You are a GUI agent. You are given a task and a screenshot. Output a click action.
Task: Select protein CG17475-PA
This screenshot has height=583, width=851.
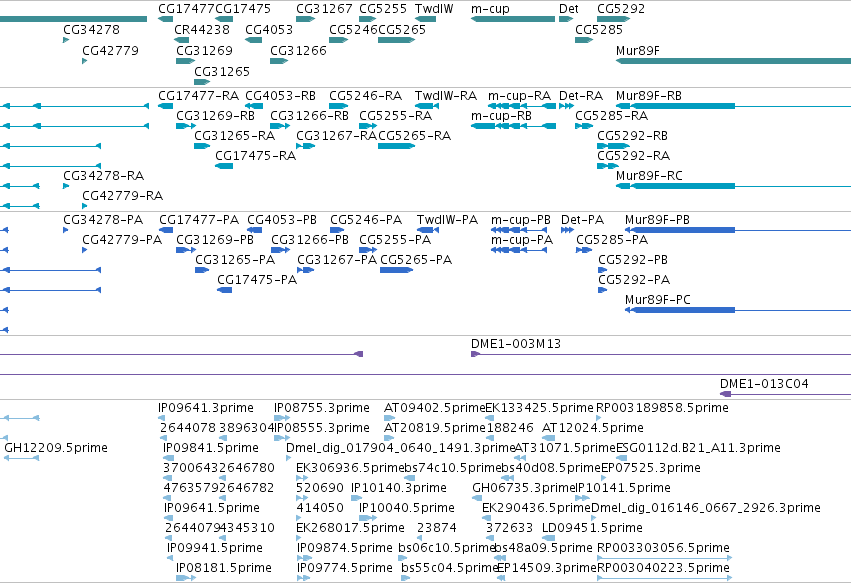point(257,281)
